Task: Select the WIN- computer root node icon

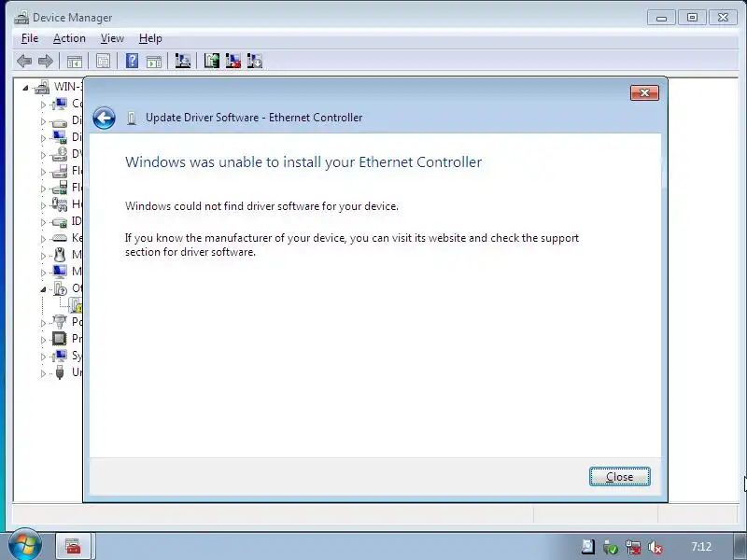Action: [42, 87]
